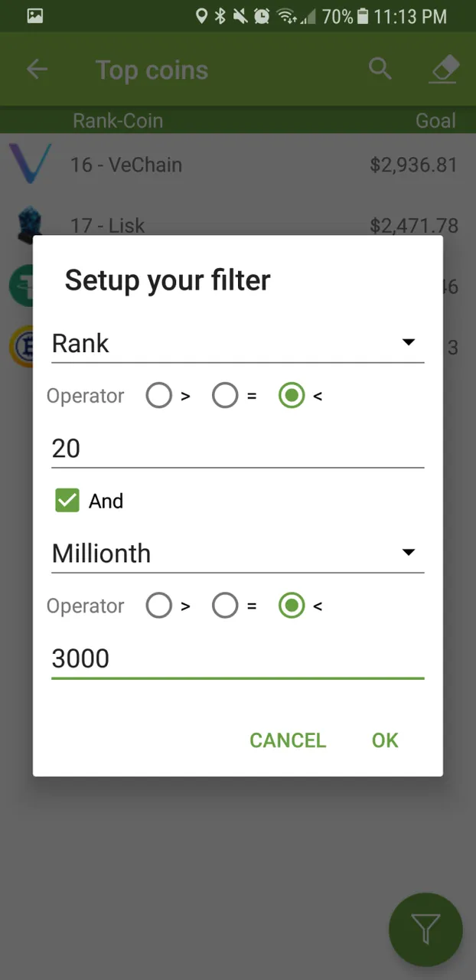The width and height of the screenshot is (476, 980).
Task: Select greater-than operator for Rank
Action: click(159, 396)
